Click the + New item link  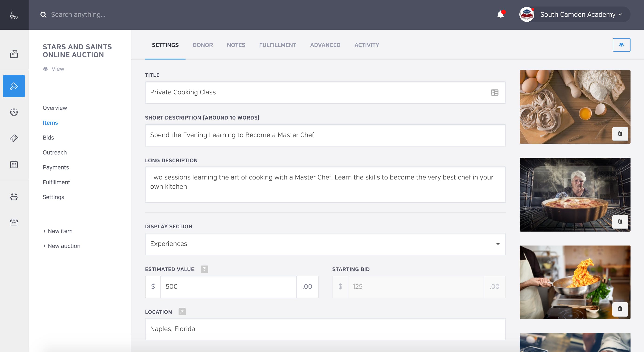click(x=57, y=231)
